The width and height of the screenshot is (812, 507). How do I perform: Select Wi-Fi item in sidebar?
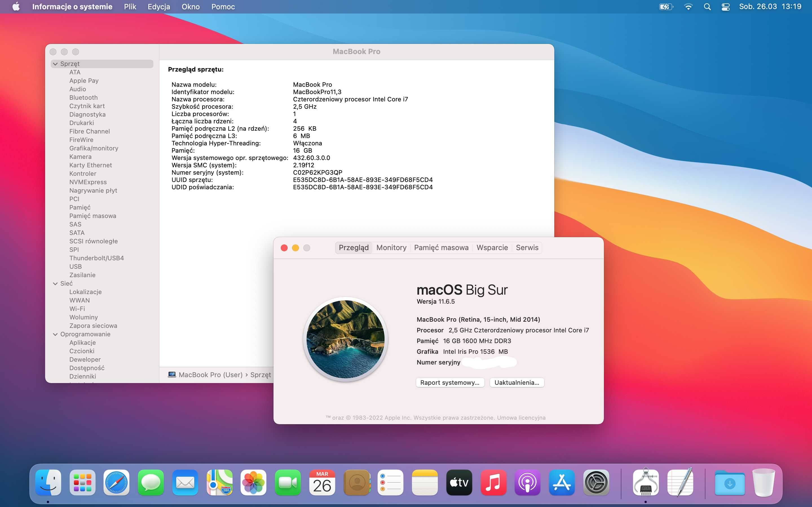pyautogui.click(x=77, y=308)
